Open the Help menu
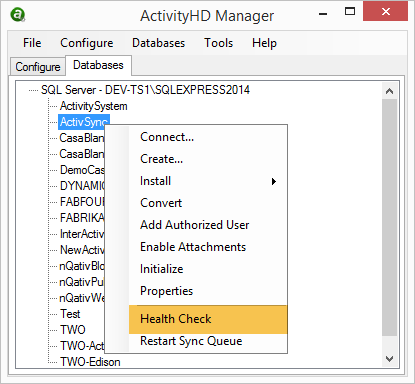The height and width of the screenshot is (384, 415). pos(264,43)
